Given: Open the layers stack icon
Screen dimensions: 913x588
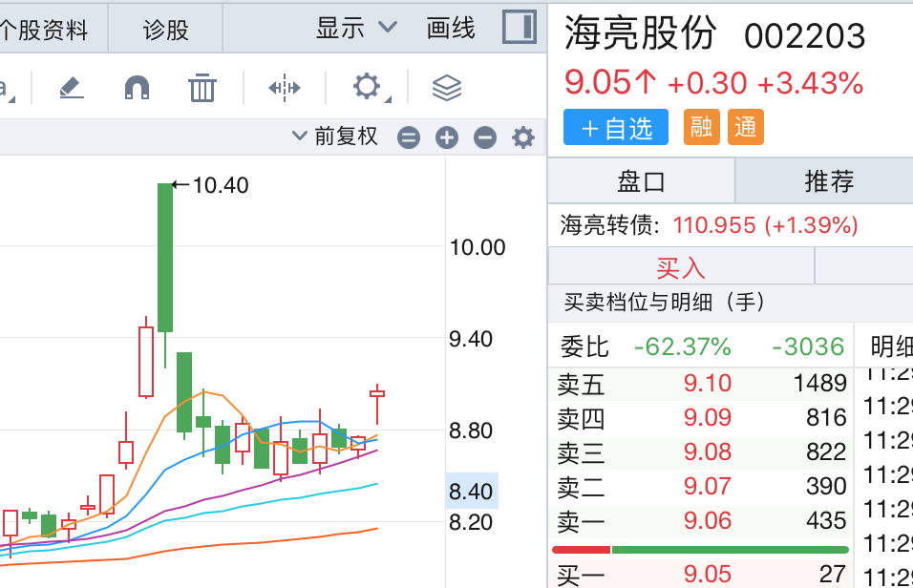Looking at the screenshot, I should [447, 88].
